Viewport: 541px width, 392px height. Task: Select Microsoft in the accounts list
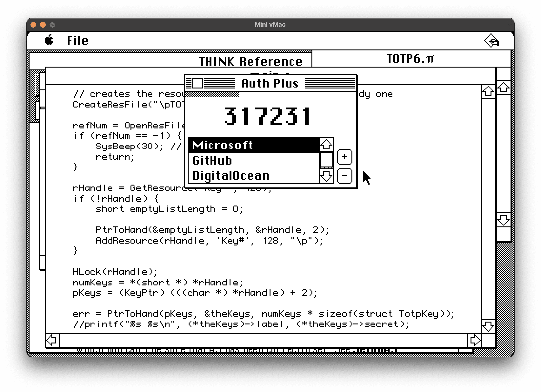(x=254, y=145)
